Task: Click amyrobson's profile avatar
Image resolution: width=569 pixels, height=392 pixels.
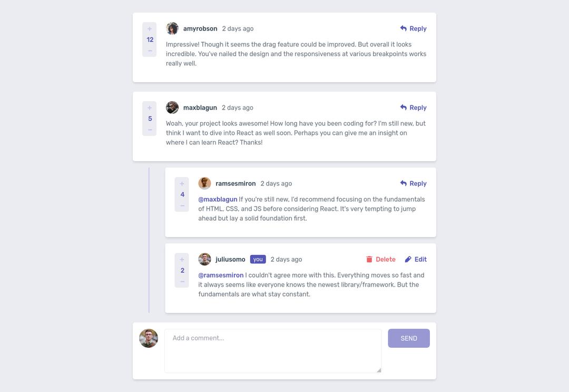Action: 172,28
